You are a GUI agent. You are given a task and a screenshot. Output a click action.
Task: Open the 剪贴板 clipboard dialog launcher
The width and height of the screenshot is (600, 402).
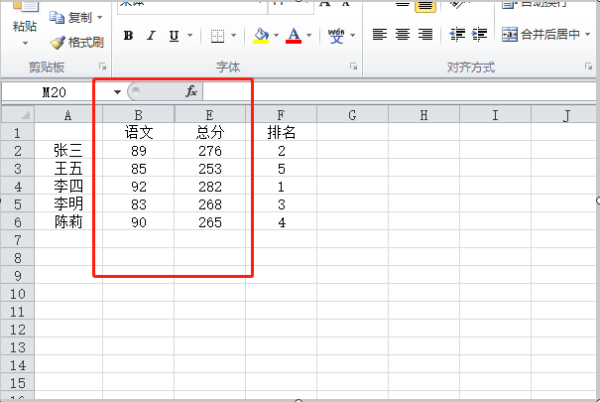[x=103, y=67]
